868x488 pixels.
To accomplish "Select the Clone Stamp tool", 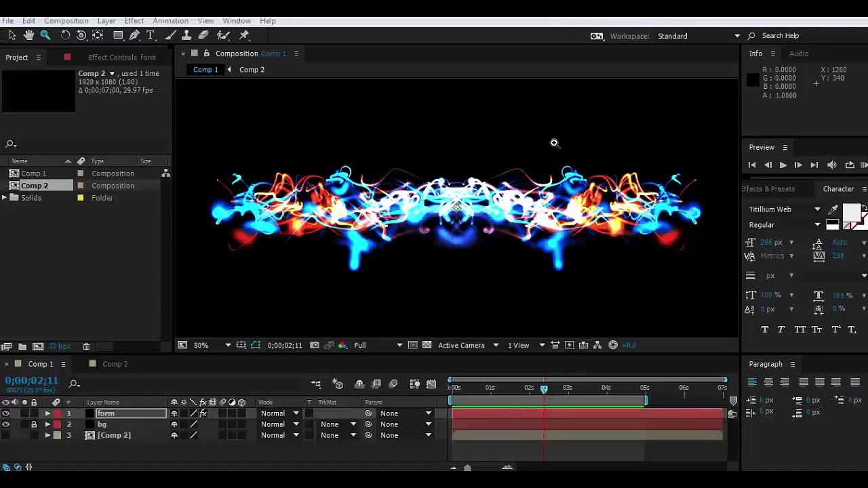I will (x=186, y=35).
